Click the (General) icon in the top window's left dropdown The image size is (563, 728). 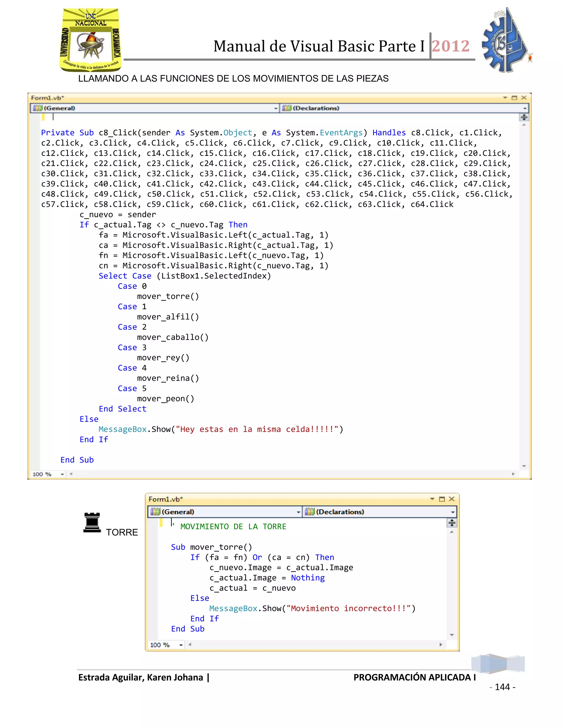(x=38, y=108)
